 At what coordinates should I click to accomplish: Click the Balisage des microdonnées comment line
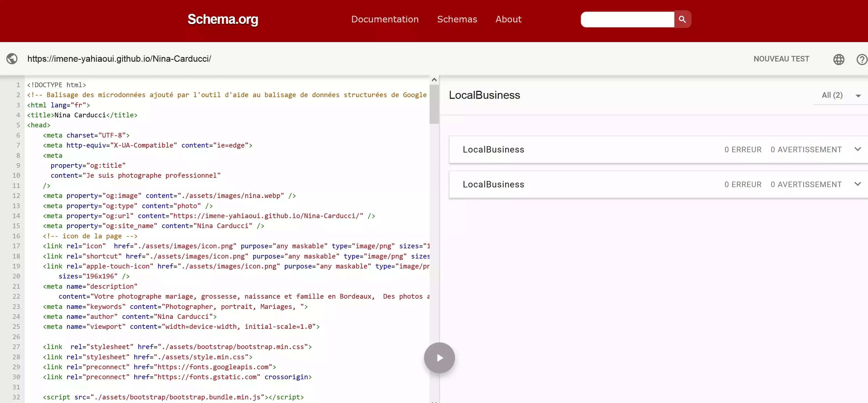(x=227, y=95)
